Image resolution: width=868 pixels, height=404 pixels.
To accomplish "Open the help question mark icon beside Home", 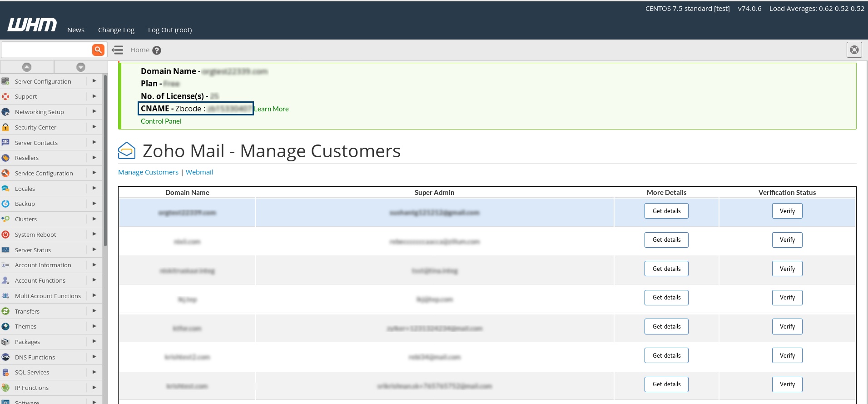I will coord(157,50).
